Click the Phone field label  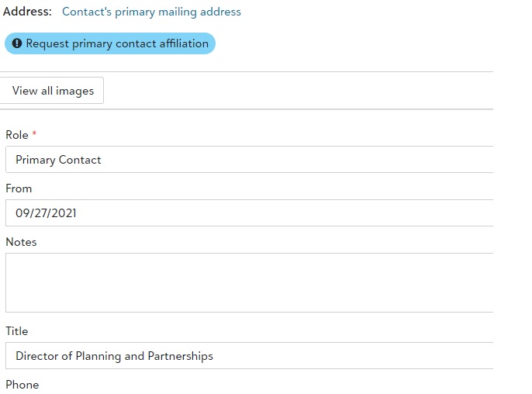22,385
